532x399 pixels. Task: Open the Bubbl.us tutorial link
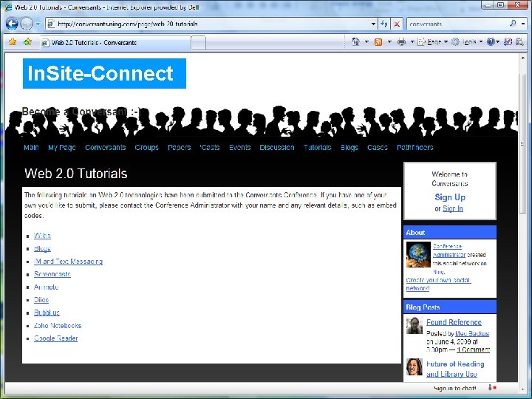(x=47, y=313)
